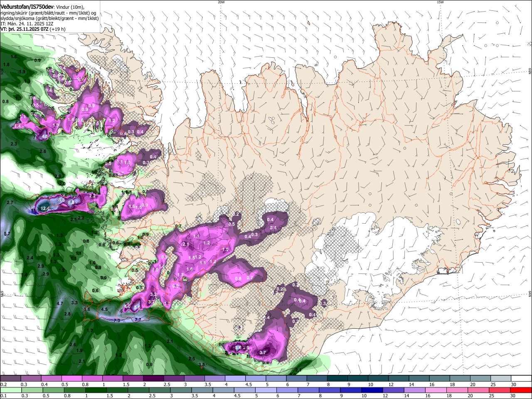This screenshot has width=532, height=399.
Task: Select the pale mint swatch above lower-row 0.1
Action: click(10, 390)
